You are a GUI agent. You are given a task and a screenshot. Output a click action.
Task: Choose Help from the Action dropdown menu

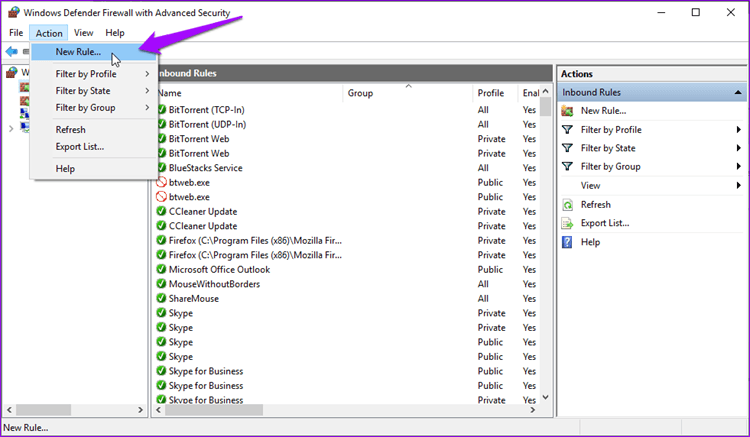(94, 169)
